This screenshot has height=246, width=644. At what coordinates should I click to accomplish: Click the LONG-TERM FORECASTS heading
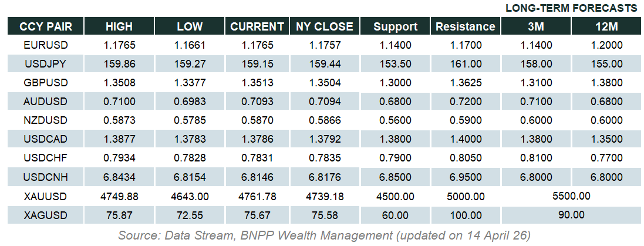[571, 8]
